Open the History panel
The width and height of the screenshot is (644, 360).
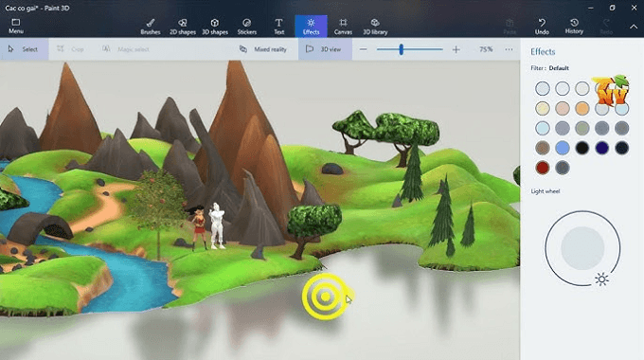[x=574, y=27]
